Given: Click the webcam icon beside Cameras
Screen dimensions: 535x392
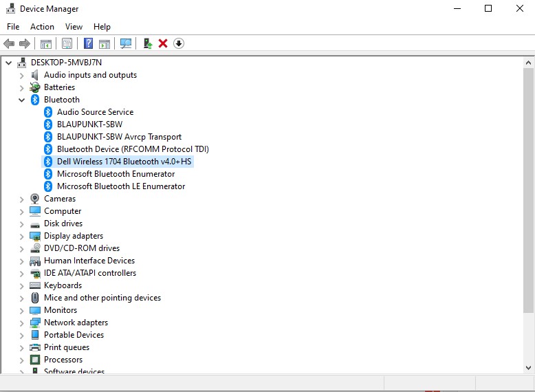Looking at the screenshot, I should (x=35, y=199).
